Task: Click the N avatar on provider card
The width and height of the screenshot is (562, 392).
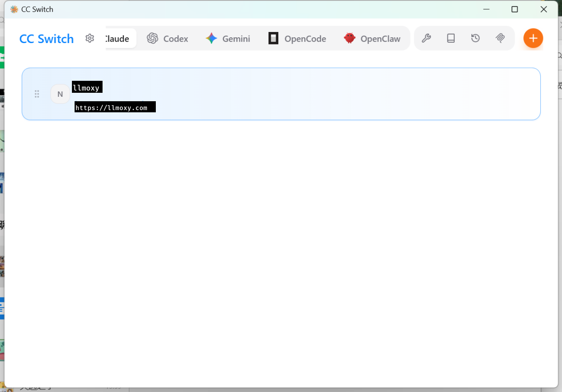Action: click(60, 94)
